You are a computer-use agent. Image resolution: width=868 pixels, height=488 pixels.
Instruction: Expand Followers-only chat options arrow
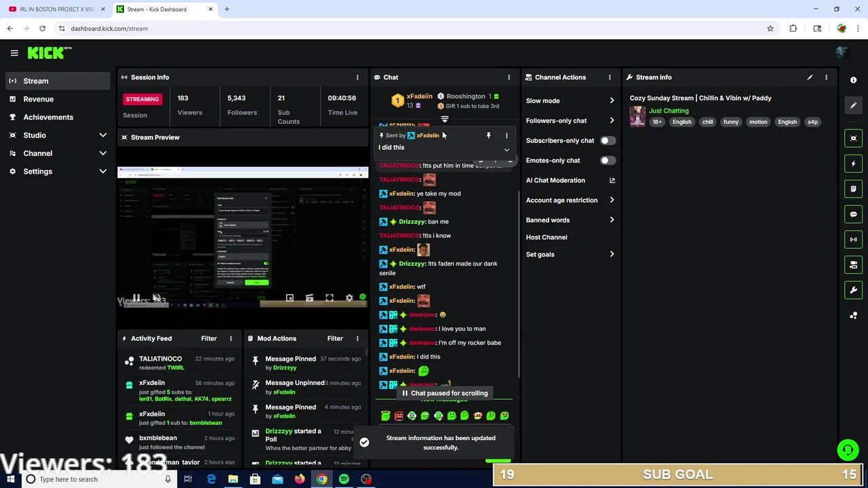(x=612, y=121)
